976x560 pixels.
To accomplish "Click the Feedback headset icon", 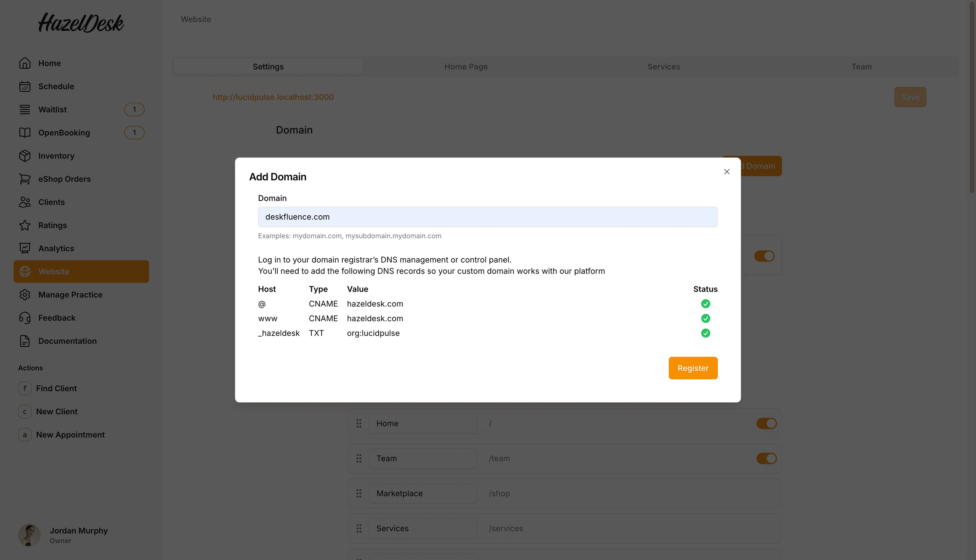I will tap(25, 318).
